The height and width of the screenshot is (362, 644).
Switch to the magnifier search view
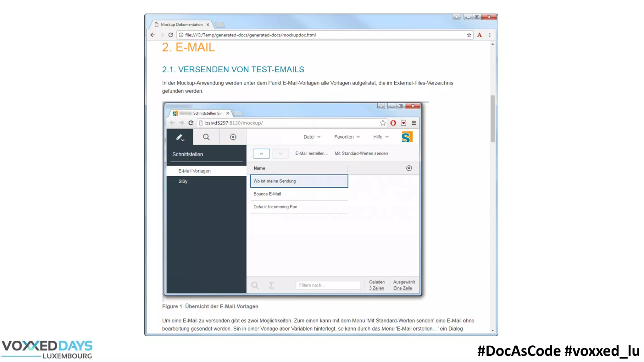[206, 137]
